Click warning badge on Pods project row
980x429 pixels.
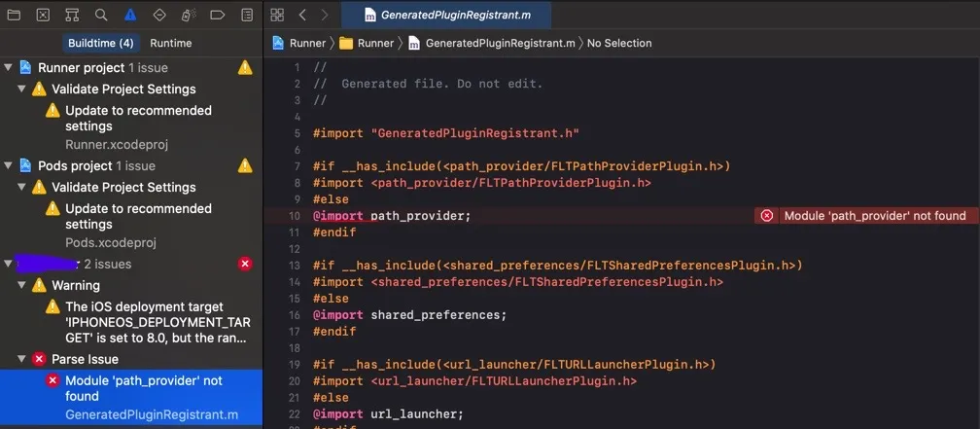(245, 165)
